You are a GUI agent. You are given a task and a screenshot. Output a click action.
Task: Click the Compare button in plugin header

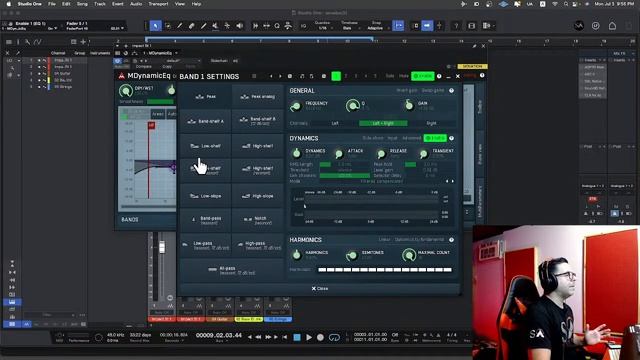coord(144,67)
